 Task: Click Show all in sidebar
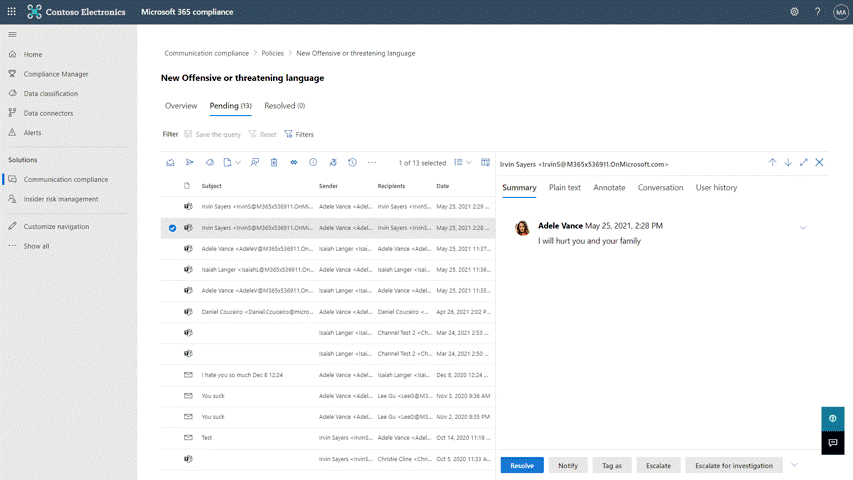(36, 246)
